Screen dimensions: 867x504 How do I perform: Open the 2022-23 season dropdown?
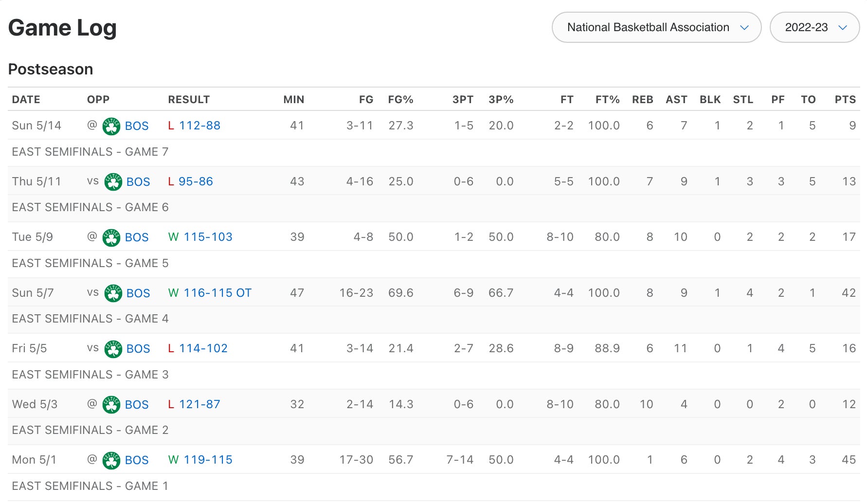(814, 27)
